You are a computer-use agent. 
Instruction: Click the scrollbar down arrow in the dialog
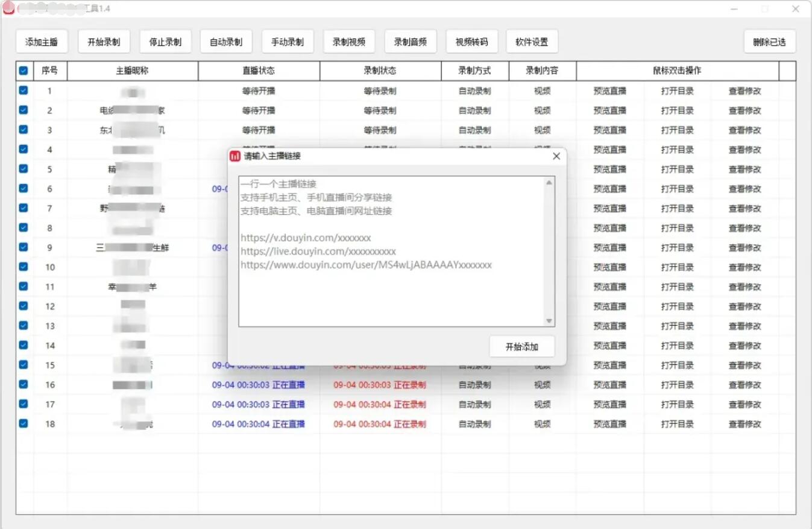[x=548, y=320]
